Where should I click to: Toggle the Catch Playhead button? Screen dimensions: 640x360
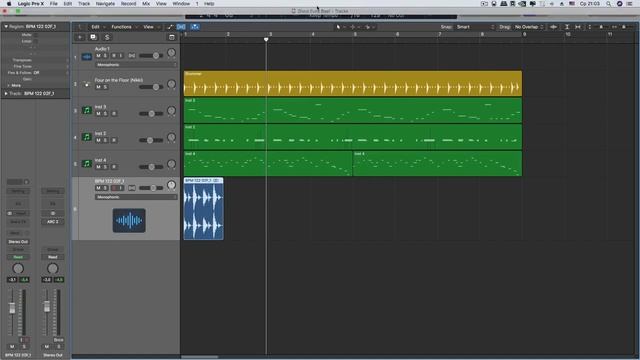coord(195,27)
